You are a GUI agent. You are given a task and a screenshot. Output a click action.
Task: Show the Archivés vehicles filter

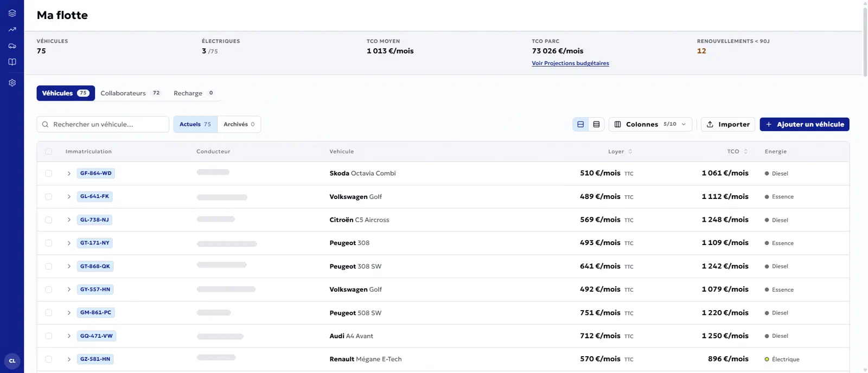coord(239,124)
